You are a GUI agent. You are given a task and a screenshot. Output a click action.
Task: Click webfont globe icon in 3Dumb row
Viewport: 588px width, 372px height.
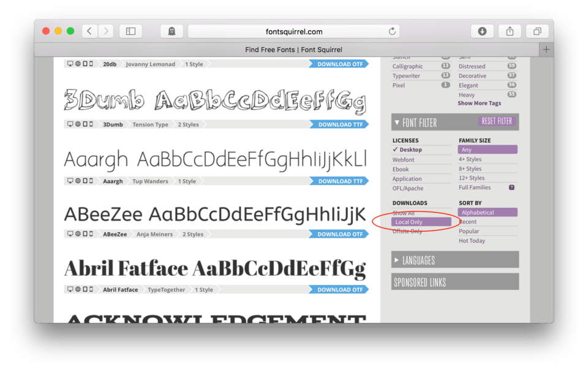tap(78, 124)
